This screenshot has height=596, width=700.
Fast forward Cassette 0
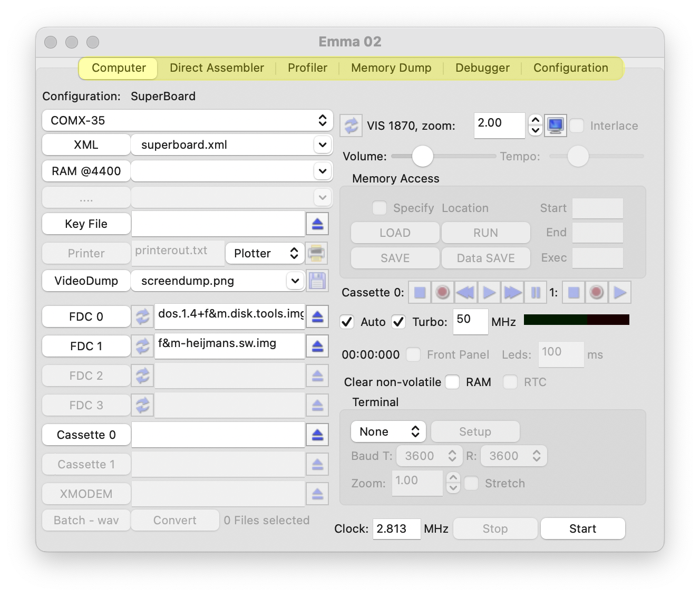click(512, 292)
